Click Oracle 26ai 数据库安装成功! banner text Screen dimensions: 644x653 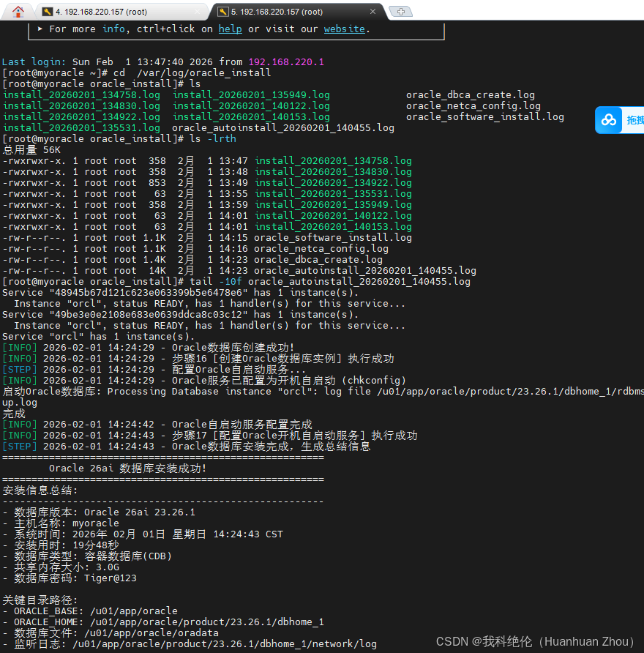pos(128,469)
